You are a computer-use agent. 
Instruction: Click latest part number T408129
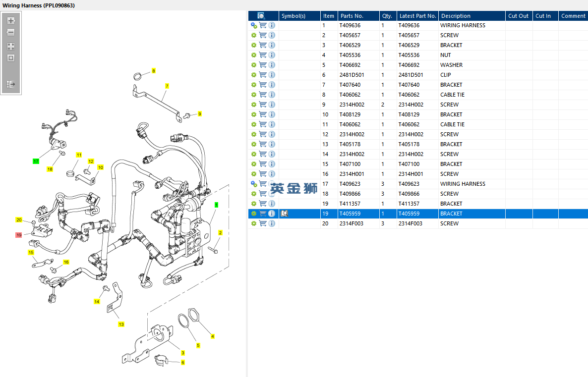click(x=409, y=114)
